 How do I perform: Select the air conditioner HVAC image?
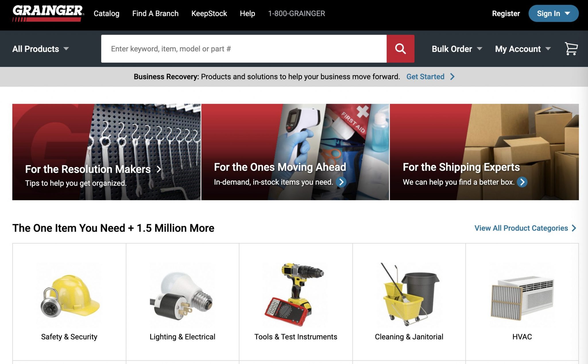tap(522, 298)
